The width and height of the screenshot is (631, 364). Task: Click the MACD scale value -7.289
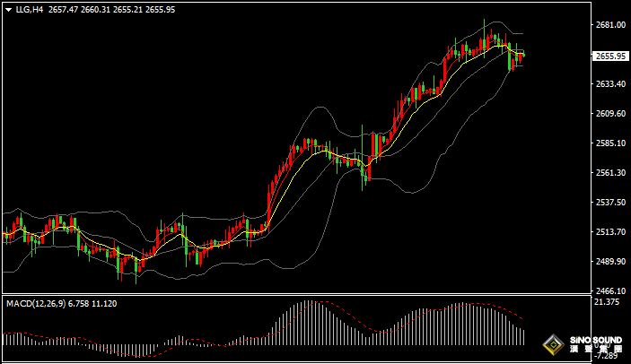pos(607,356)
